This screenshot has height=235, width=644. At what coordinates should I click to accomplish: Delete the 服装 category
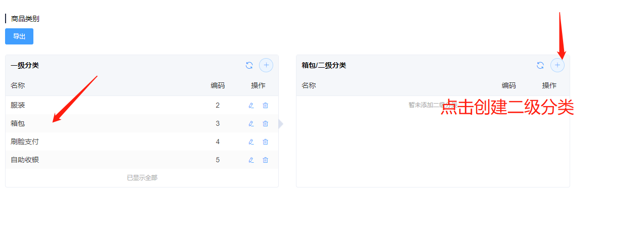pos(265,106)
